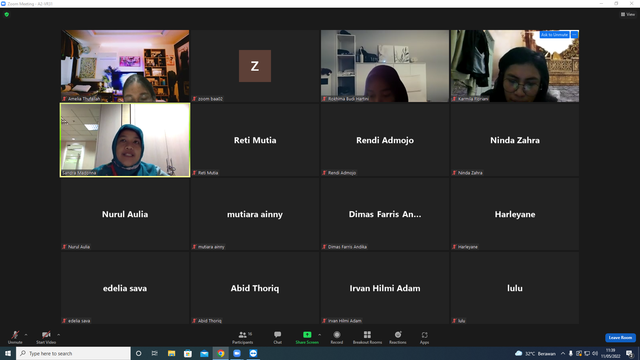Select Rokhima Budi Hartini's video tile
Screen dimensions: 640x360
point(384,66)
